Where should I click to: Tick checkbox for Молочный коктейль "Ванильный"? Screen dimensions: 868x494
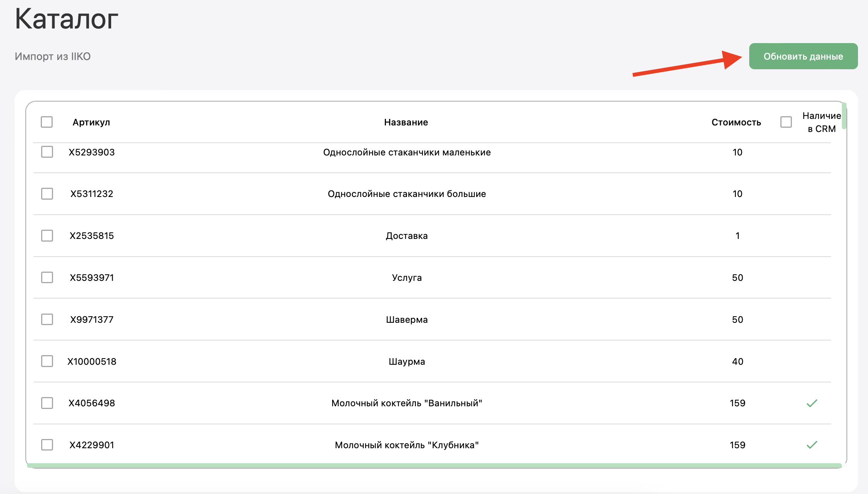[x=47, y=403]
